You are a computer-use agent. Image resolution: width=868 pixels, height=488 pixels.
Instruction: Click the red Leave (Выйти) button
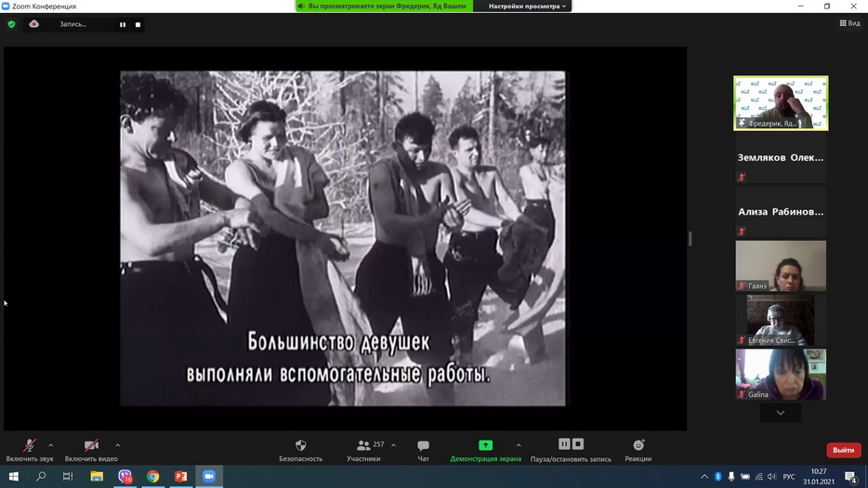click(x=843, y=450)
